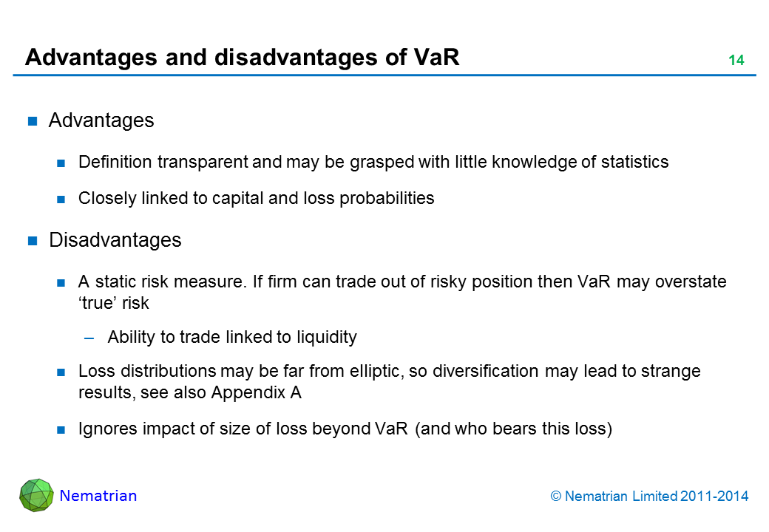Click the 'Closely linked to capital' line
The height and width of the screenshot is (532, 769).
point(256,199)
